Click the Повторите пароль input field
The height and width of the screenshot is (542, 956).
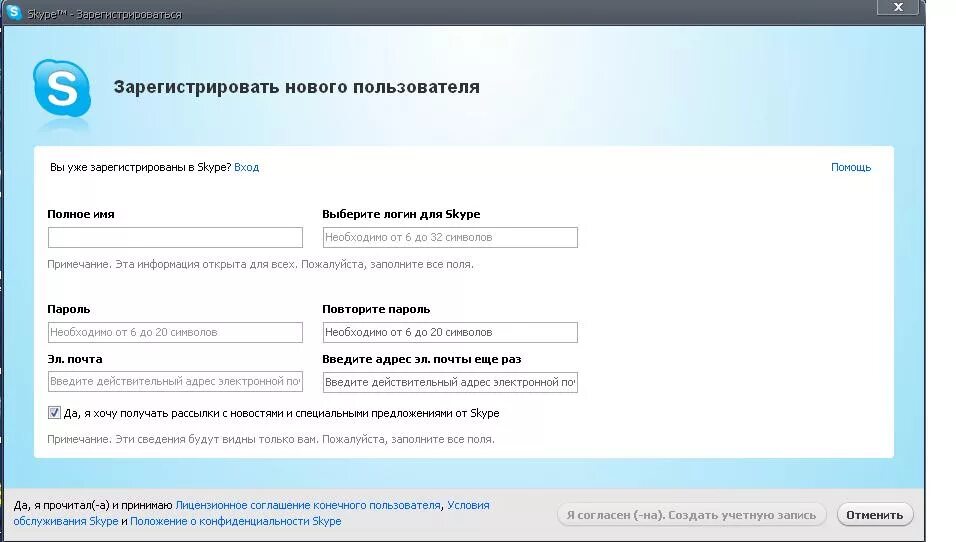coord(450,332)
